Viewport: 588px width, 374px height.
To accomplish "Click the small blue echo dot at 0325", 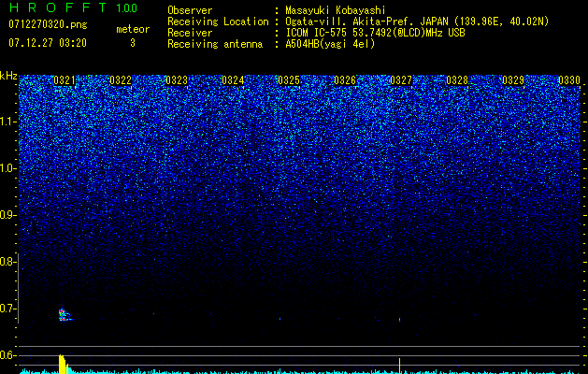I will tap(280, 319).
